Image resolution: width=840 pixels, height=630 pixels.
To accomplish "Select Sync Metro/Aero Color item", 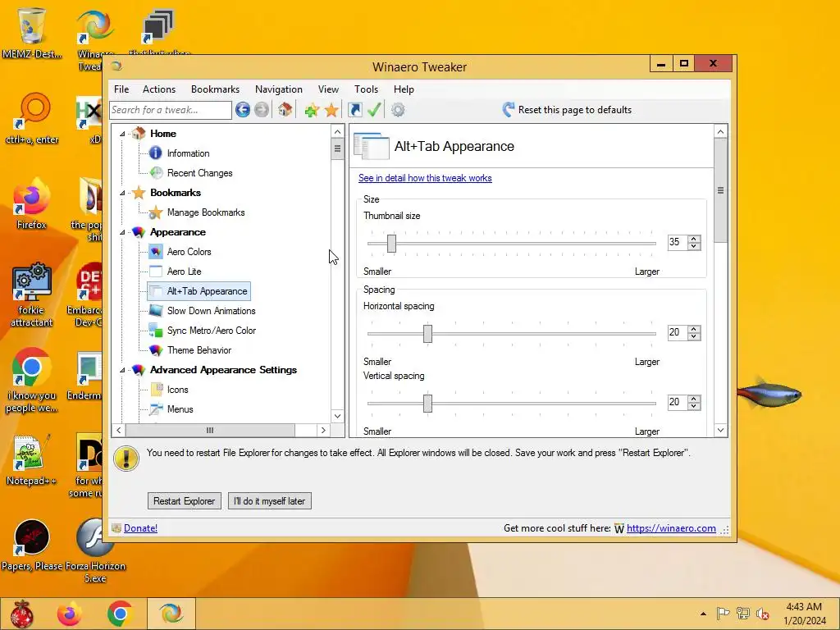I will point(211,331).
